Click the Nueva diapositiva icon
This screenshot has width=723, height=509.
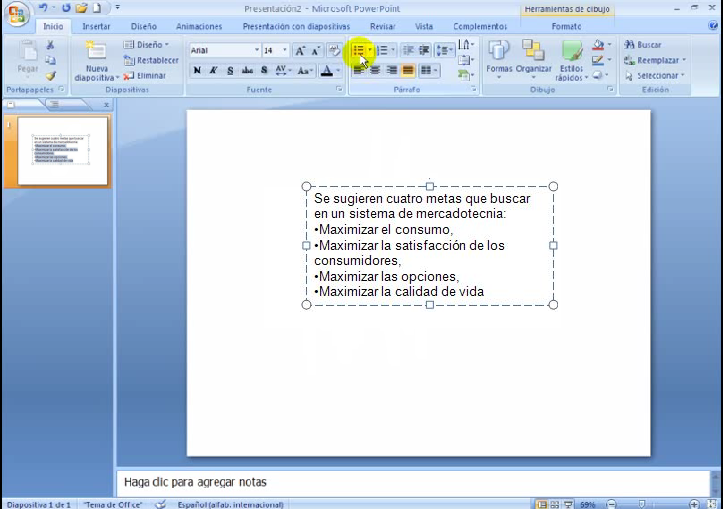click(96, 60)
